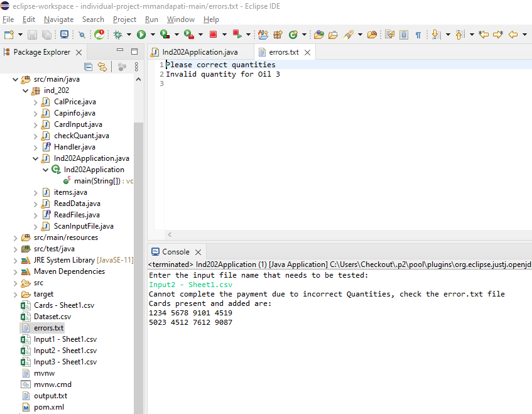The height and width of the screenshot is (414, 532).
Task: Click the Search flashlight icon
Action: click(349, 35)
